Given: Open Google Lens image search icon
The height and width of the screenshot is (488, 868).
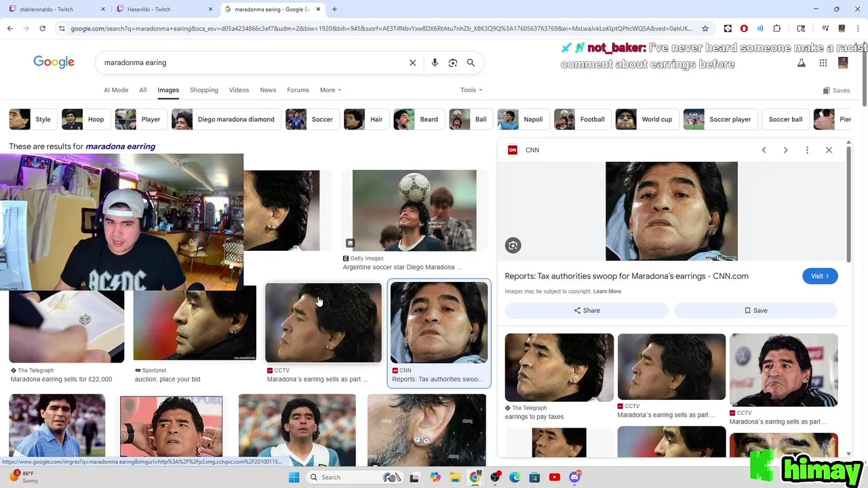Looking at the screenshot, I should (x=453, y=62).
